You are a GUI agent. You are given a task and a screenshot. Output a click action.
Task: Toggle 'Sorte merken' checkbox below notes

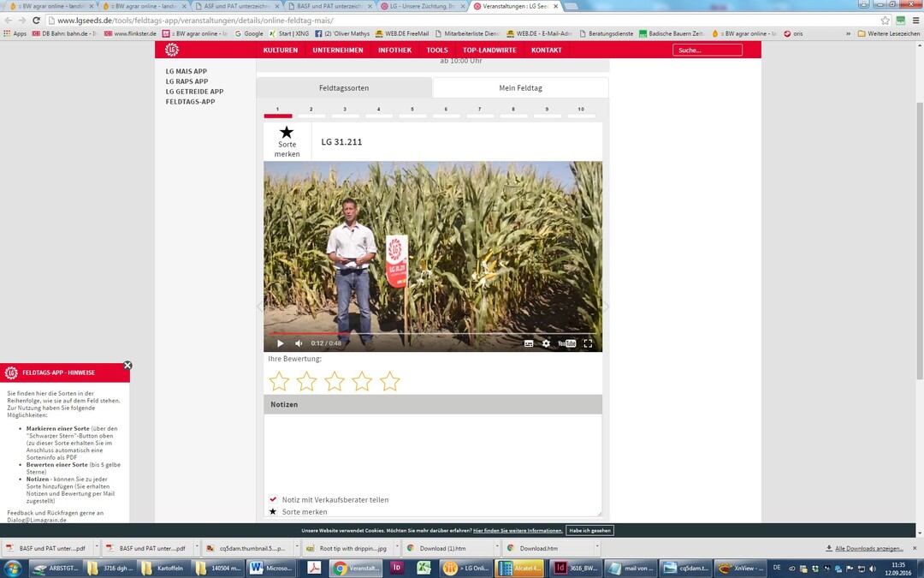click(273, 511)
